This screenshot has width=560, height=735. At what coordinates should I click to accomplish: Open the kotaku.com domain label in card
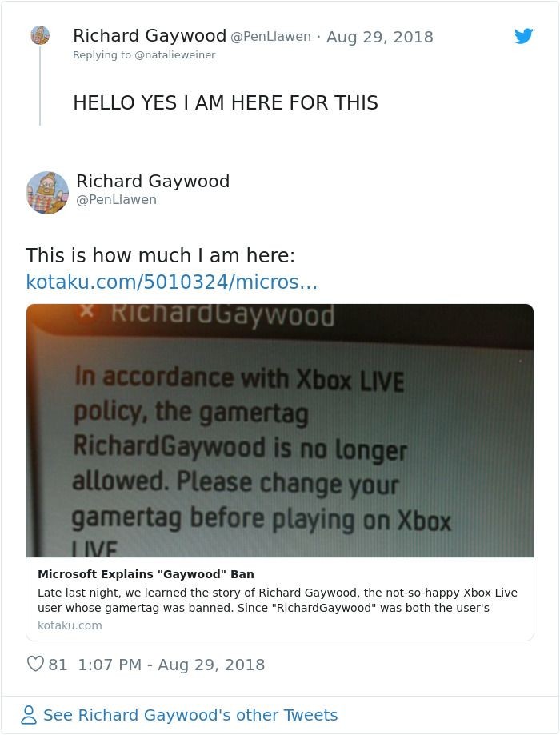70,625
